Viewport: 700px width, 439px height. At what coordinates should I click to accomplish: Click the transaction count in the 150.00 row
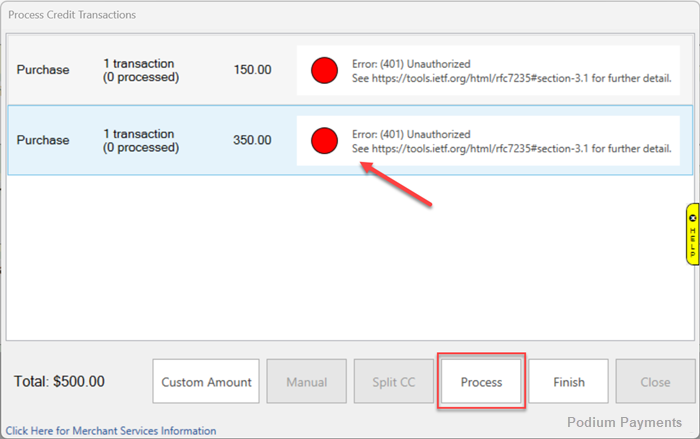coord(140,70)
